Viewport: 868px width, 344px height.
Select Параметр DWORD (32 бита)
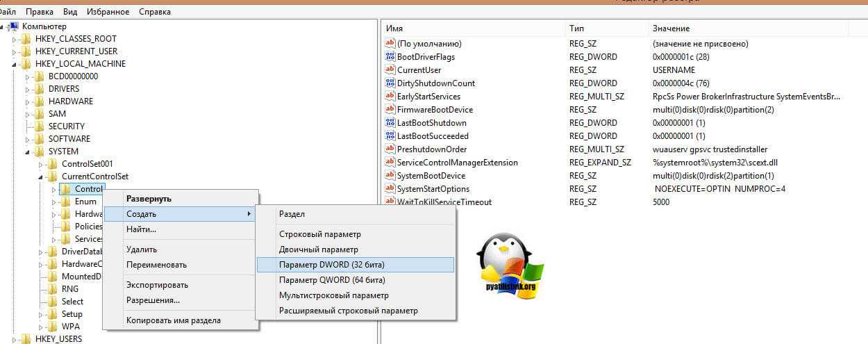click(x=356, y=265)
